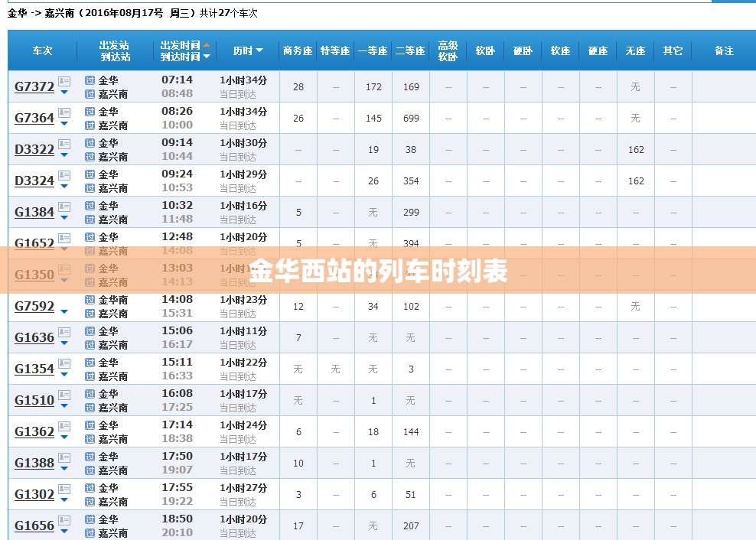756x540 pixels.
Task: Click the ID card icon beside G1354
Action: point(64,363)
